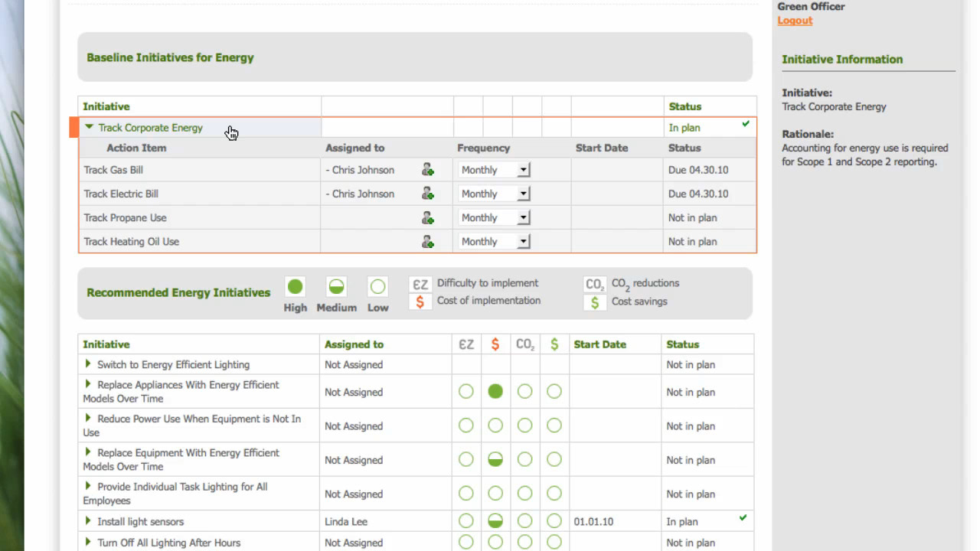Select the Track Gas Bill action item
This screenshot has height=551, width=980.
pyautogui.click(x=113, y=170)
